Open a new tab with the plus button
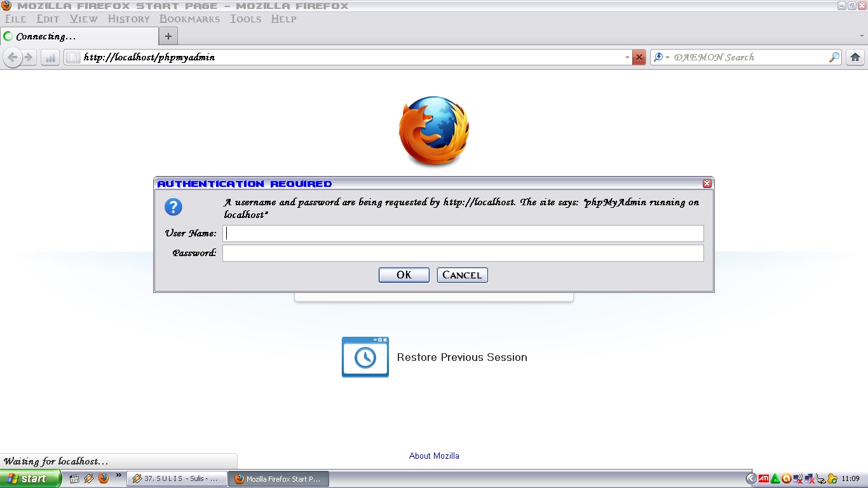The height and width of the screenshot is (488, 868). [x=168, y=36]
